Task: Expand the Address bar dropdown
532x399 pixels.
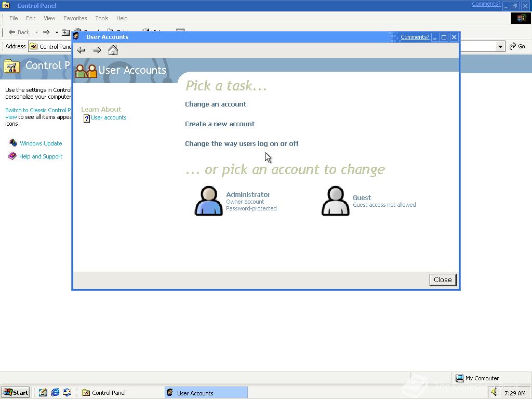Action: (x=500, y=46)
